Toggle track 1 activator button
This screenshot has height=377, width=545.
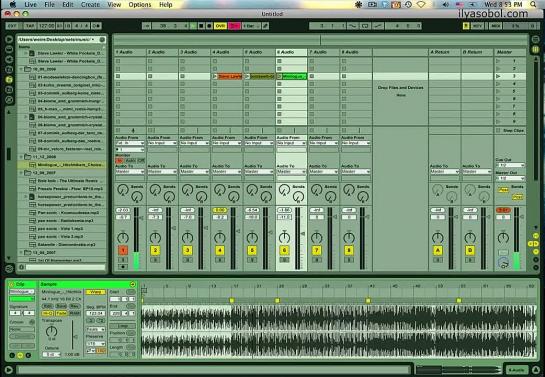pos(123,250)
